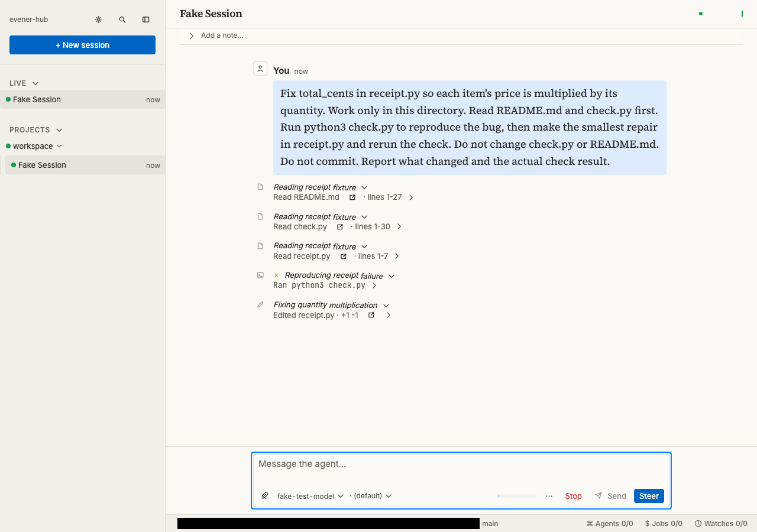Open Jobs 0/0 in status bar
This screenshot has width=757, height=532.
pyautogui.click(x=664, y=524)
